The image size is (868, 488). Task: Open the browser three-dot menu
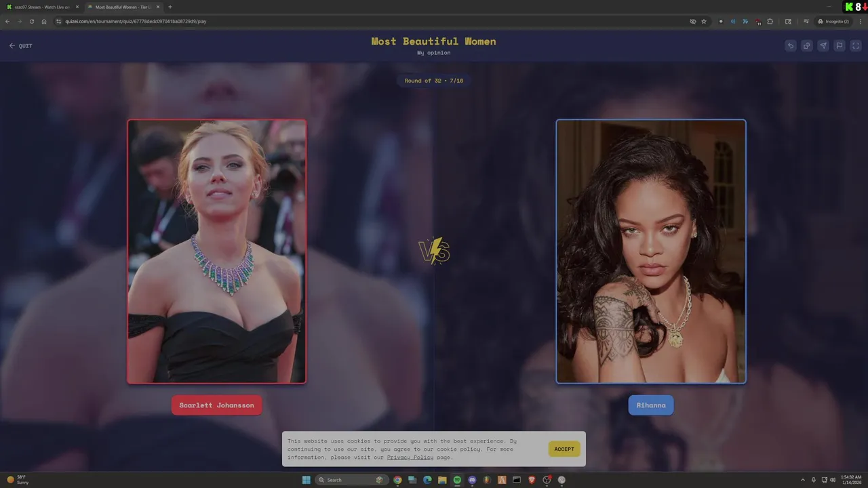pos(860,21)
